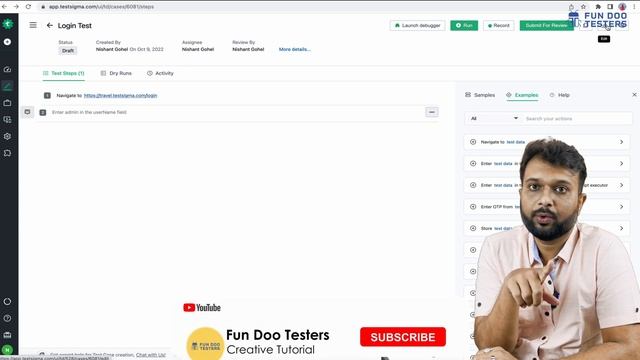Viewport: 640px width, 360px height.
Task: Open the settings gear in sidebar
Action: coord(7,136)
